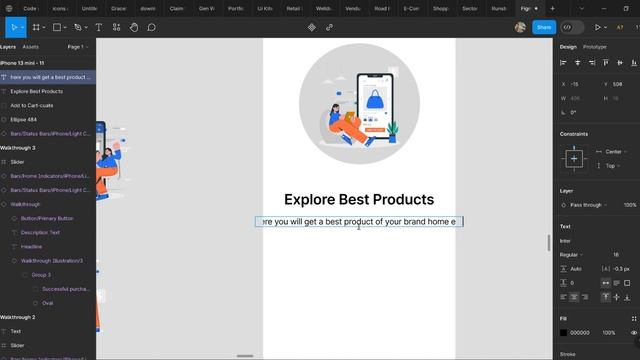Select the Frame tool
Viewport: 640px width, 360px height.
(x=36, y=27)
